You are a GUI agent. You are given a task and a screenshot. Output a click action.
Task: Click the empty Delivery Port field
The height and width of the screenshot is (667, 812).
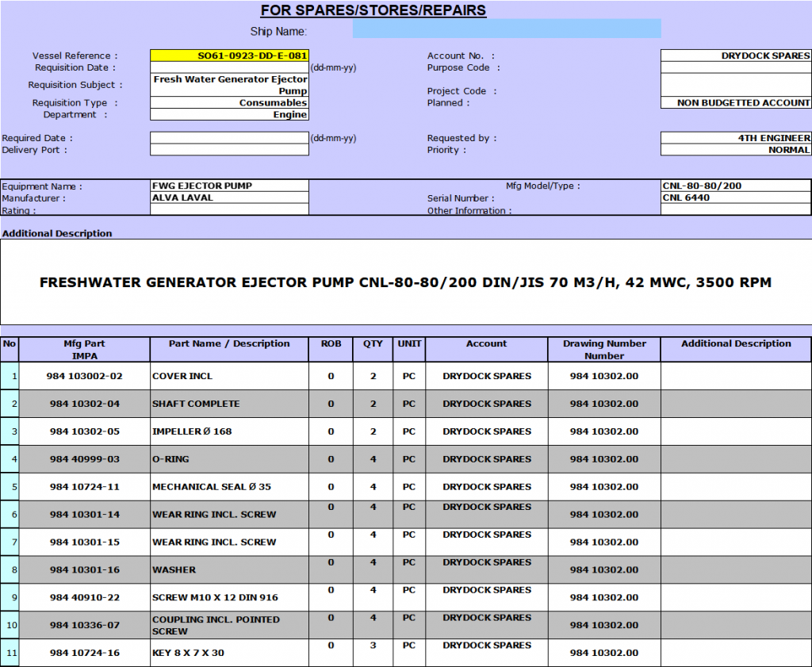click(229, 150)
